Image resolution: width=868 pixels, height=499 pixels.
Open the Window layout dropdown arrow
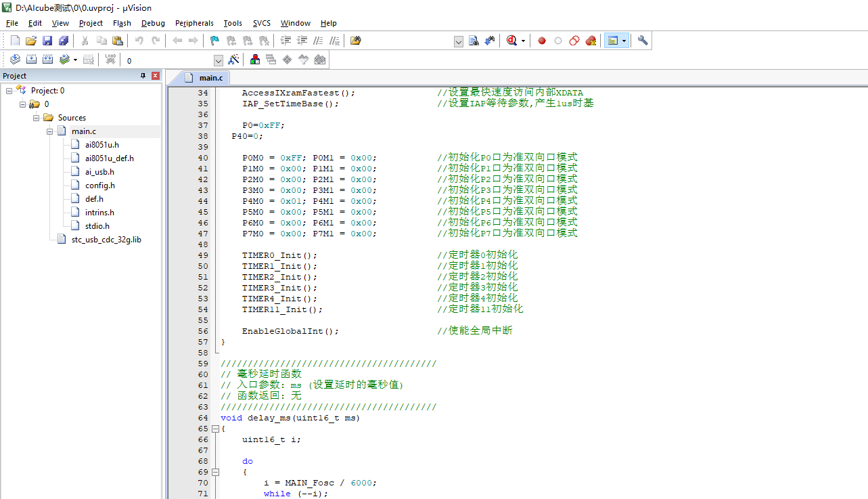624,41
